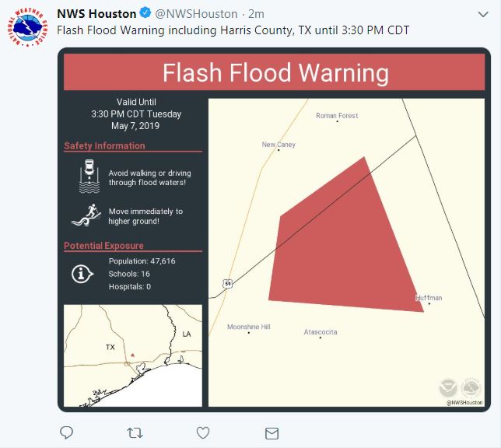The image size is (501, 448).
Task: Click the blue verified badge
Action: click(145, 14)
